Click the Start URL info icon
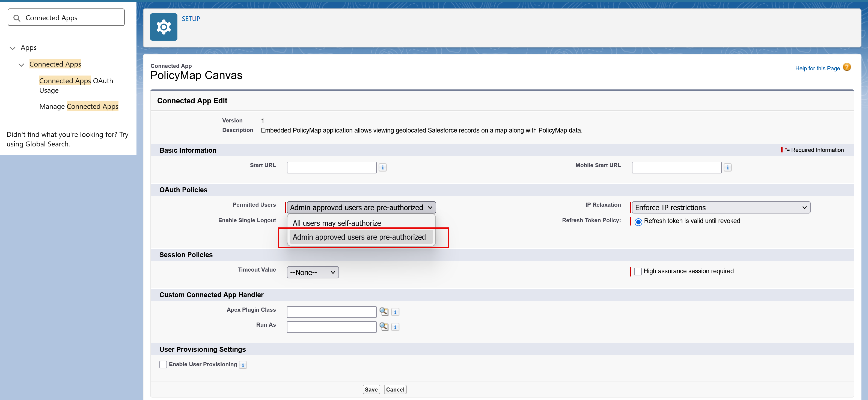Screen dimensions: 868x400 (382, 168)
